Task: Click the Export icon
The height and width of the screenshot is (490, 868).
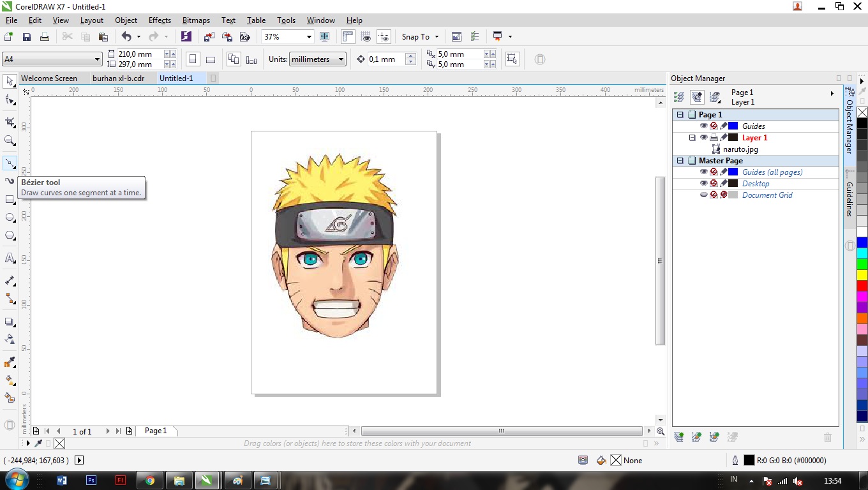Action: click(x=227, y=37)
